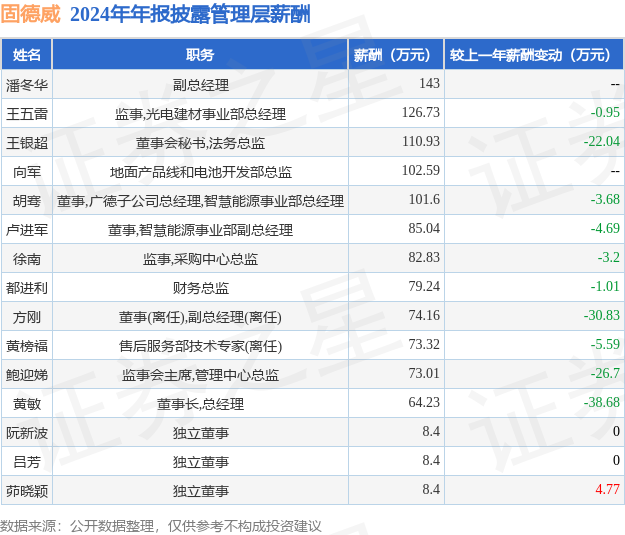Screen dimensions: 625x535
Task: Click position 董事会秘书,法务总监
Action: coord(200,143)
